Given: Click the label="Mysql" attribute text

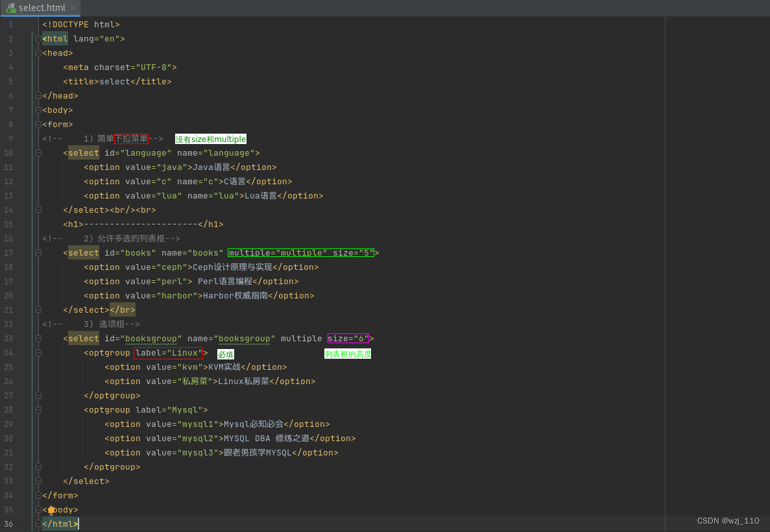Looking at the screenshot, I should pyautogui.click(x=169, y=409).
